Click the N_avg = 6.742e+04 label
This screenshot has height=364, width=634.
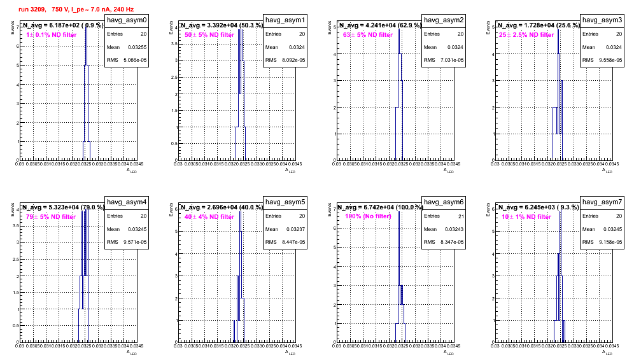(x=380, y=207)
